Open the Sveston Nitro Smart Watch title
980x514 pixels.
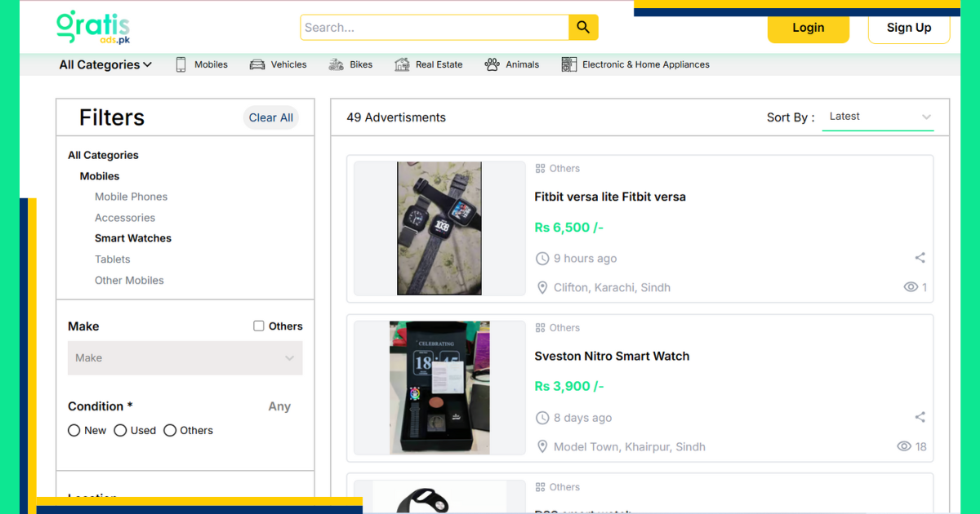point(612,356)
